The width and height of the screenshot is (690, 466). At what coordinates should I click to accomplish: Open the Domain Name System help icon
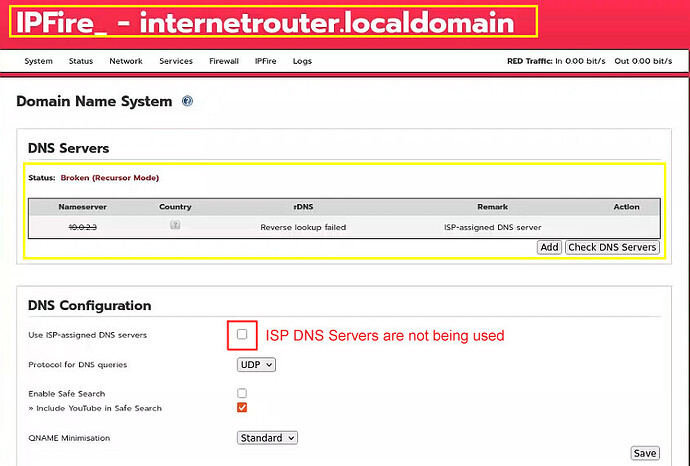coord(187,101)
